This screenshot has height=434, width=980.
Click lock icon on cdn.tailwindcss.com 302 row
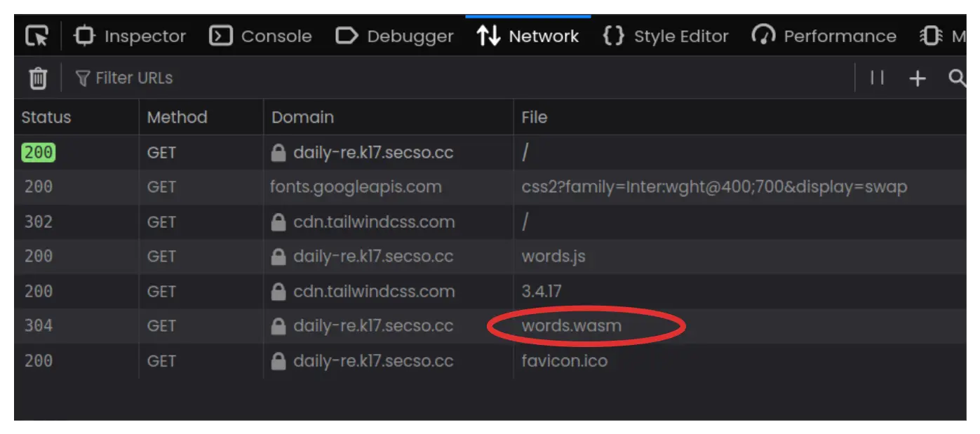click(278, 222)
